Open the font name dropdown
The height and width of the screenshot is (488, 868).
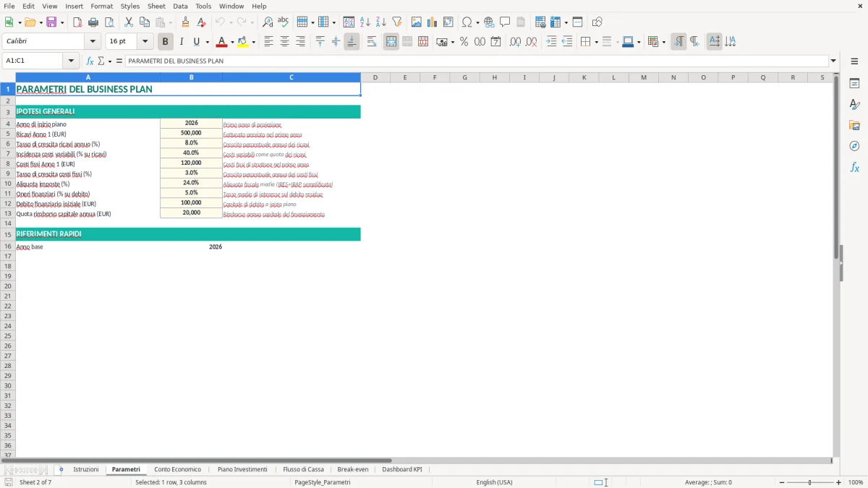point(93,42)
